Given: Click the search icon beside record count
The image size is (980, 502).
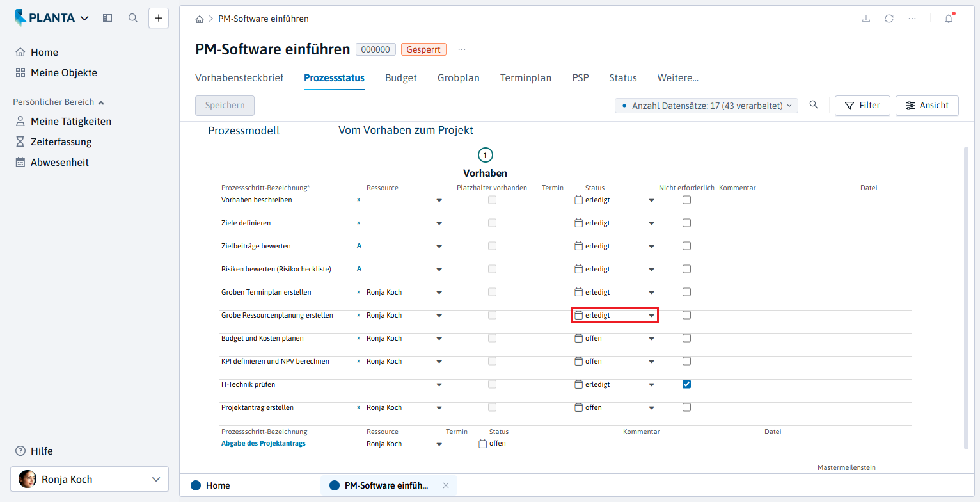Looking at the screenshot, I should click(814, 105).
